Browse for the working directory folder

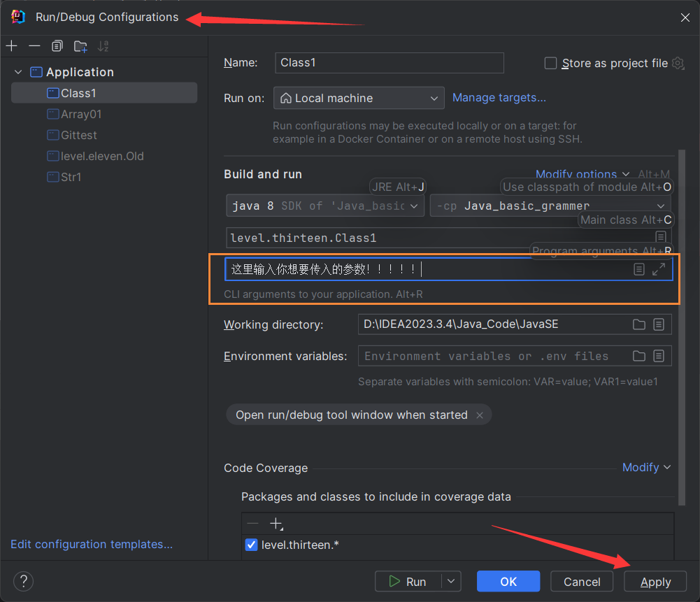(x=639, y=324)
